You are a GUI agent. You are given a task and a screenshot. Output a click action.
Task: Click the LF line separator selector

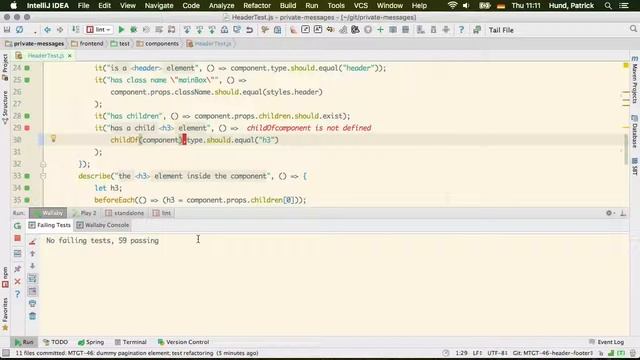tap(477, 353)
